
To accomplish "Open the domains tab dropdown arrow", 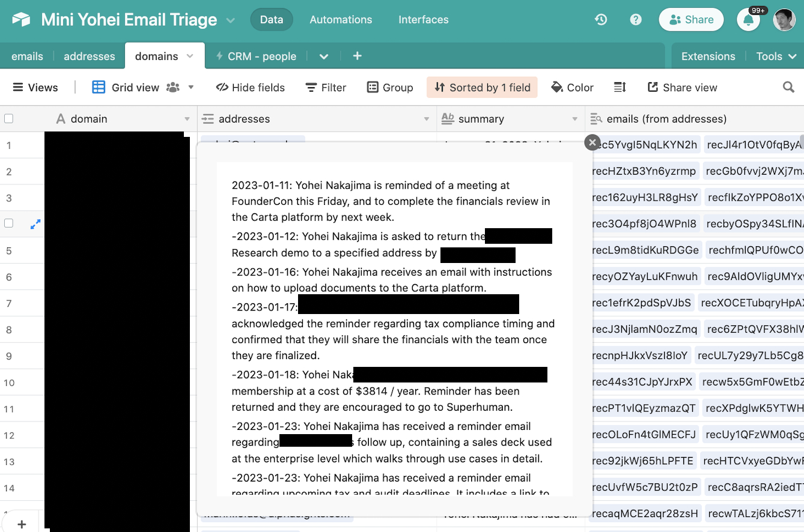I will [x=190, y=56].
